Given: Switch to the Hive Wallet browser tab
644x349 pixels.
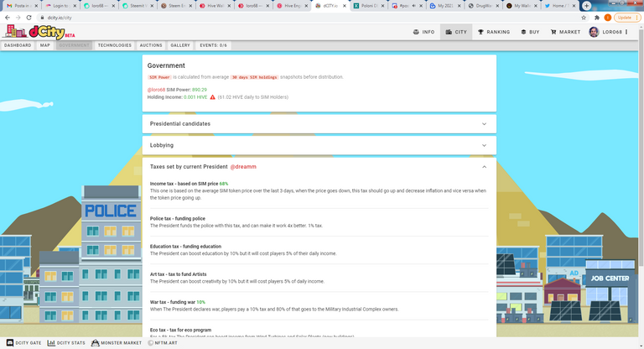Looking at the screenshot, I should click(215, 6).
